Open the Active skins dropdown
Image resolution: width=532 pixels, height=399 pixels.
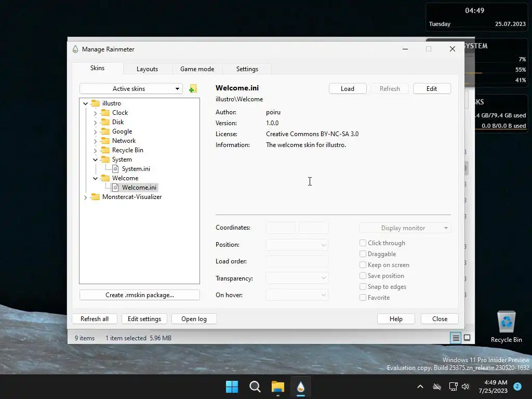131,88
